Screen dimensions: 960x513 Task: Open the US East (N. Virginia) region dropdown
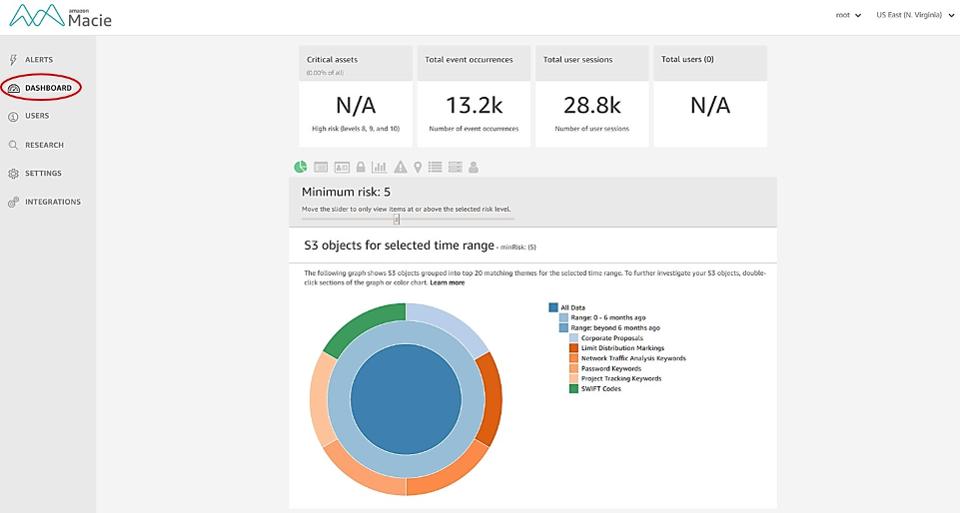click(x=915, y=15)
